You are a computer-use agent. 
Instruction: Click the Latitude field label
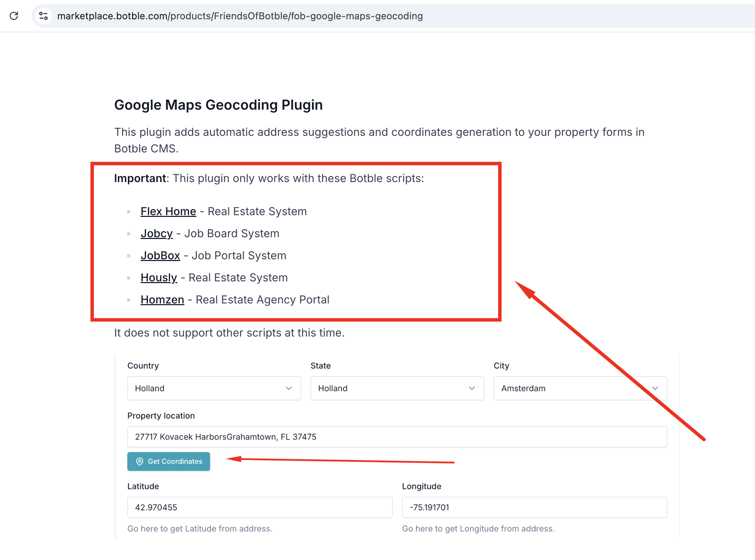(143, 486)
